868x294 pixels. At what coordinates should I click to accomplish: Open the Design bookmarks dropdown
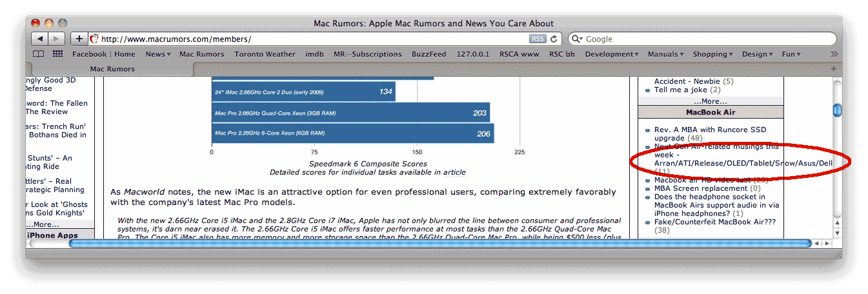[x=756, y=54]
